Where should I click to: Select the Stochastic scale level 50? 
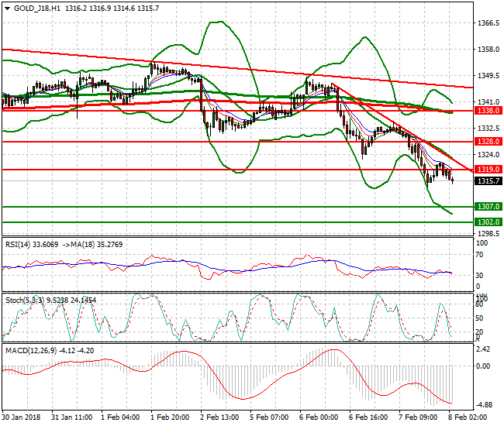coord(479,318)
